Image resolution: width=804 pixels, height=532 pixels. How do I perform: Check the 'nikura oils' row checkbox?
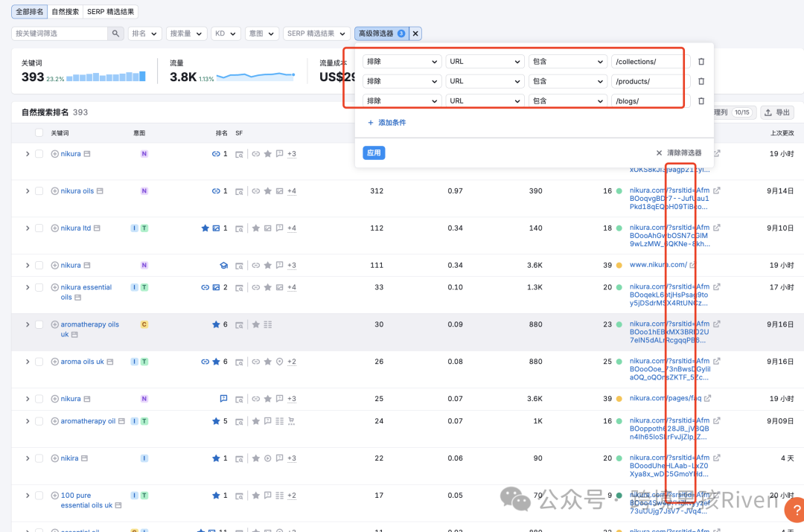tap(39, 191)
